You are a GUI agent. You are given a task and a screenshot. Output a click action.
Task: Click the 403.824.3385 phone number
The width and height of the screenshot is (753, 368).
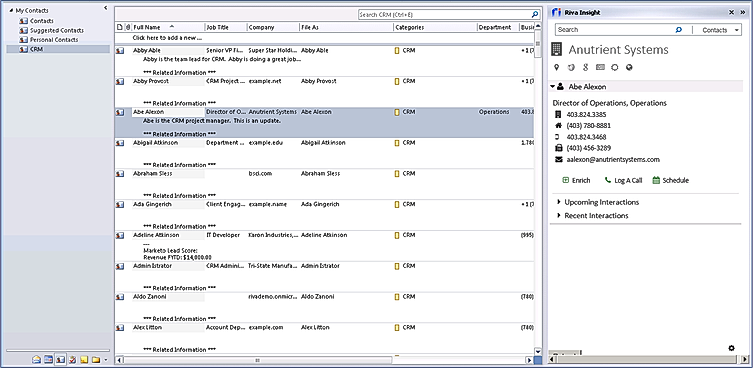pos(586,114)
